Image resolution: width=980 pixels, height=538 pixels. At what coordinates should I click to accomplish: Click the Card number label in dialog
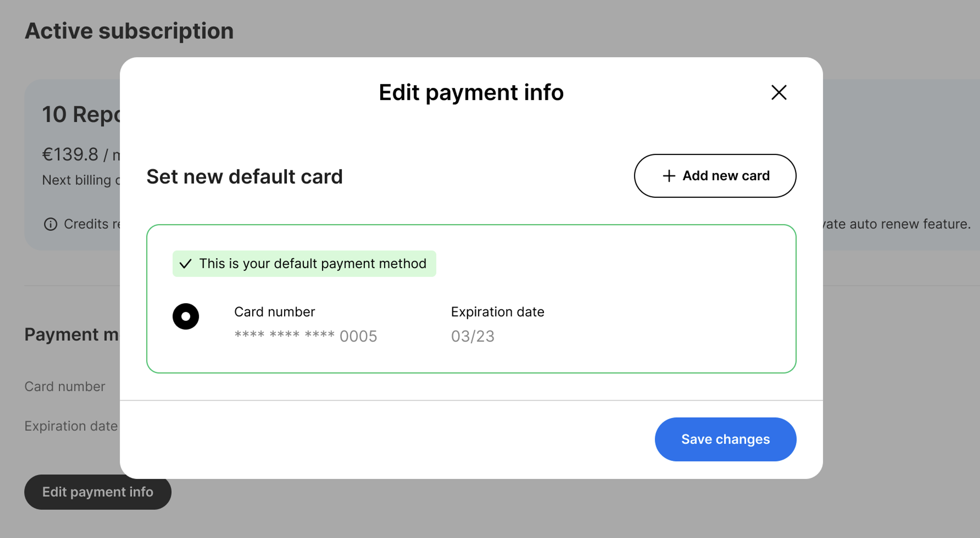click(274, 312)
